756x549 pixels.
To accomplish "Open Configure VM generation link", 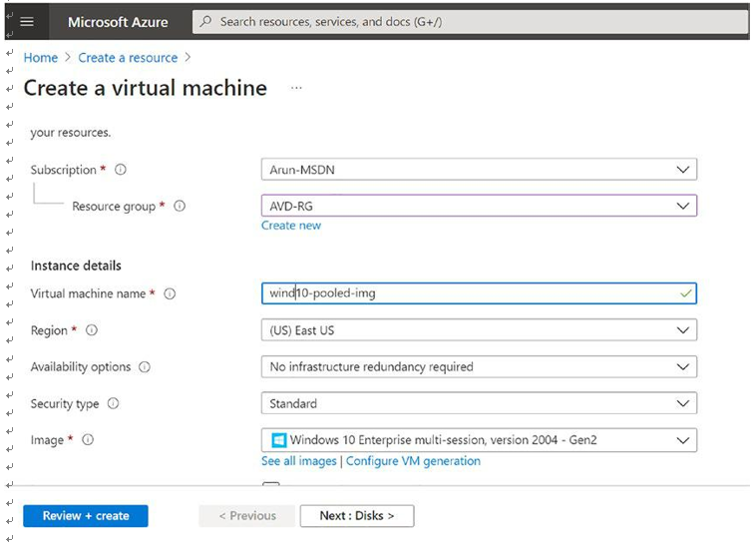I will (x=413, y=461).
